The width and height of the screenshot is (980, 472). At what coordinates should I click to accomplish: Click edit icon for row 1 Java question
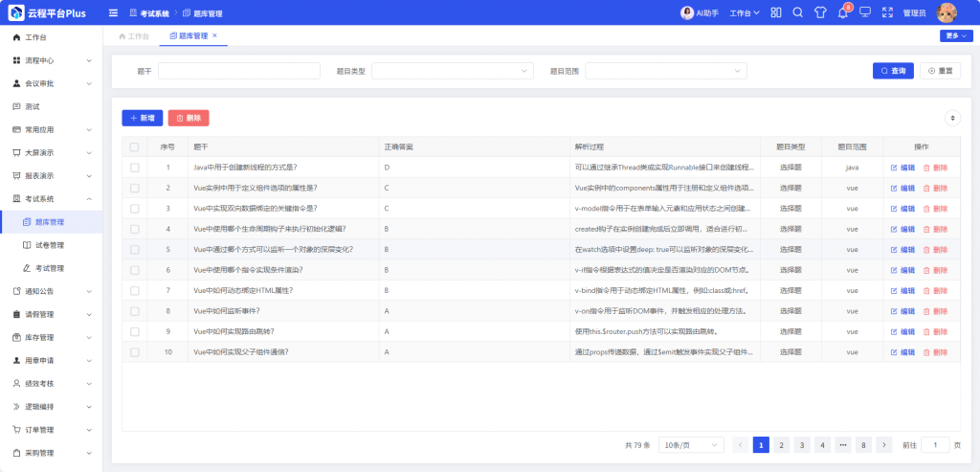[x=894, y=168]
